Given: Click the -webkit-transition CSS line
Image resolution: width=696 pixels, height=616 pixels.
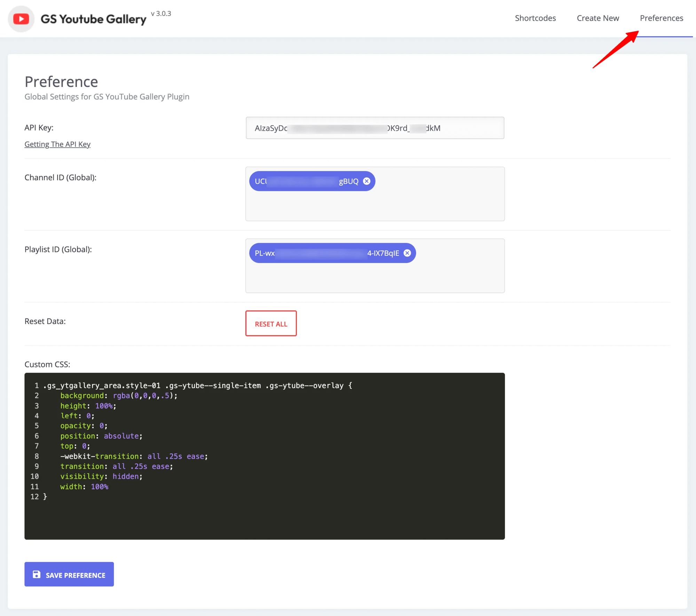Looking at the screenshot, I should coord(134,456).
